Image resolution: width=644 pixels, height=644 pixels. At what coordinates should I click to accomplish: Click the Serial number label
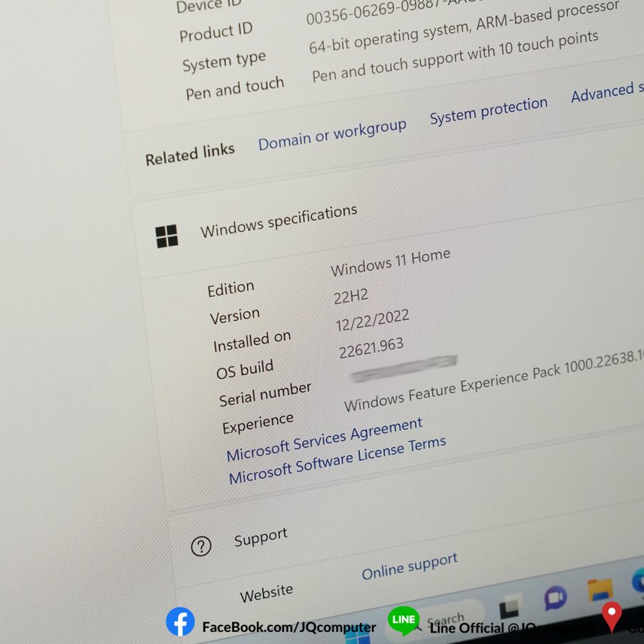coord(265,394)
